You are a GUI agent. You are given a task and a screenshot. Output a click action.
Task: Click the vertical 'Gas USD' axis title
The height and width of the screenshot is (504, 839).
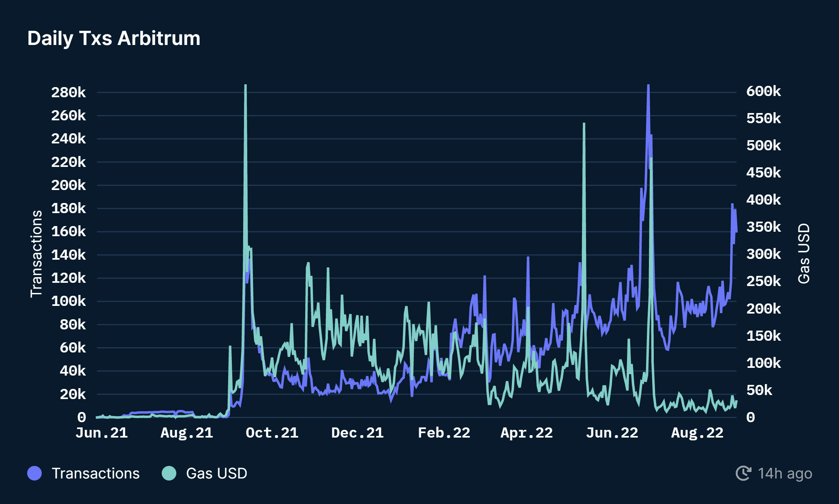pyautogui.click(x=804, y=254)
